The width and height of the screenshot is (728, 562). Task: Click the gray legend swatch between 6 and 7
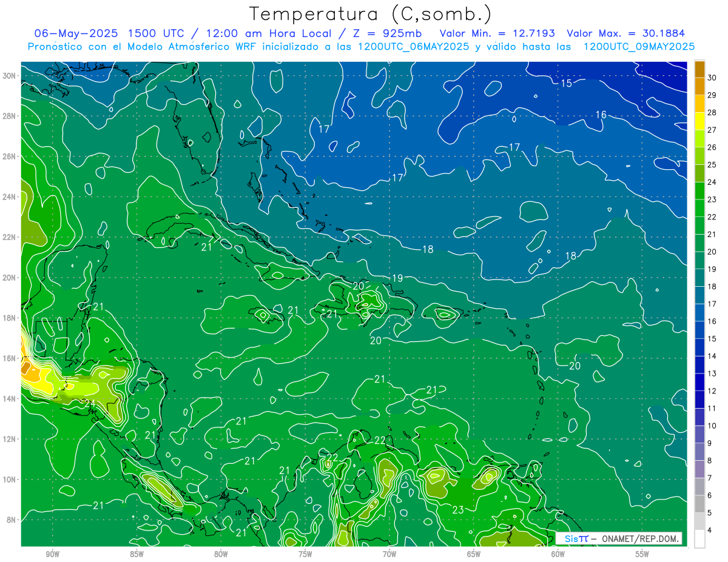click(x=699, y=487)
